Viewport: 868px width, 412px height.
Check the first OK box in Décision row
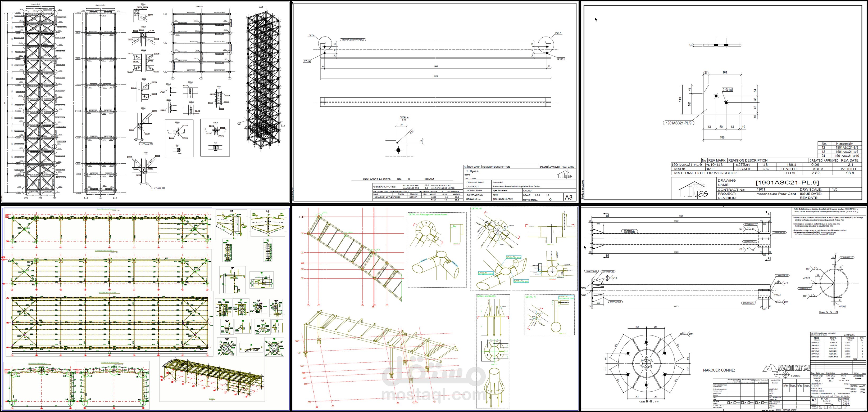point(729,402)
